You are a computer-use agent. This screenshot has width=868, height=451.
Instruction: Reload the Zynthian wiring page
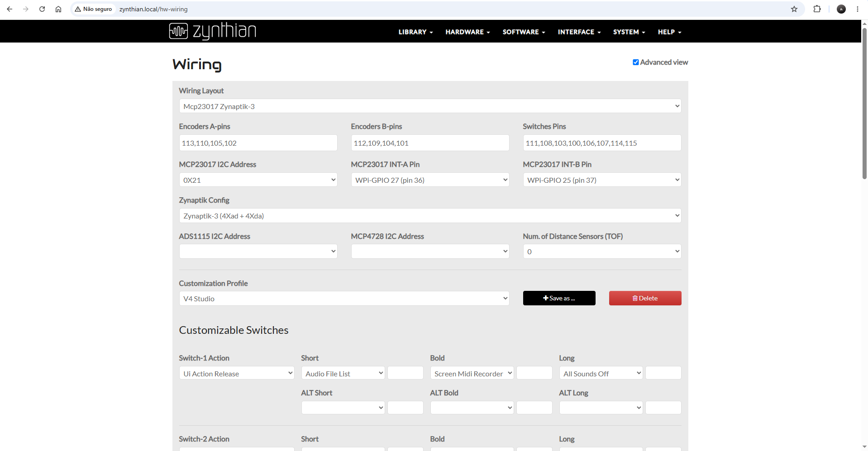(x=42, y=9)
